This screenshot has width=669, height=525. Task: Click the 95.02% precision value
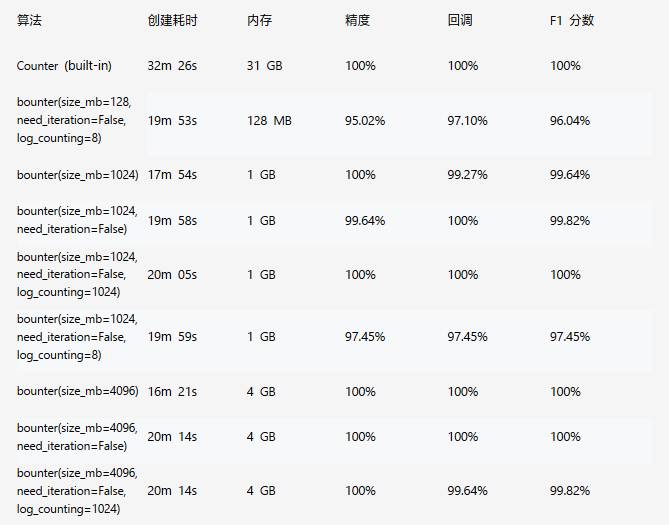tap(365, 120)
